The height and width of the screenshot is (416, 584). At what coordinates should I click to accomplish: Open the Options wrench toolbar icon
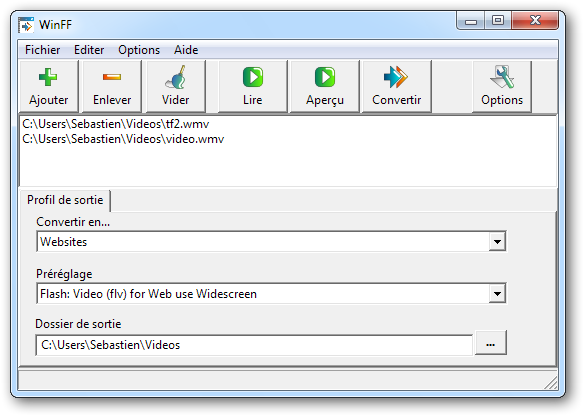[502, 77]
